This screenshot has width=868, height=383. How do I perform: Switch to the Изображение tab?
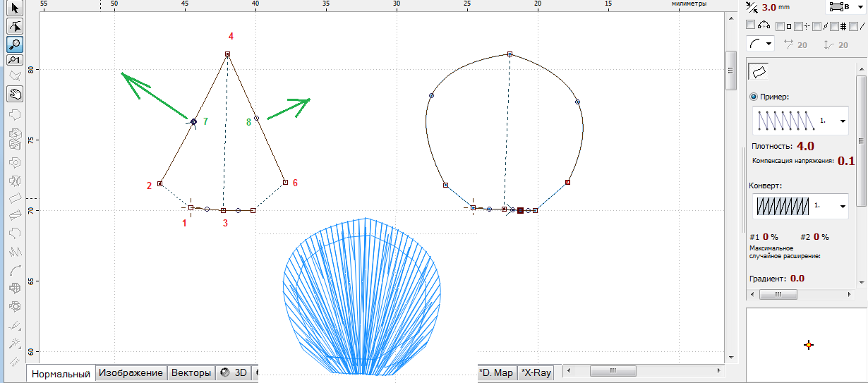coord(131,373)
